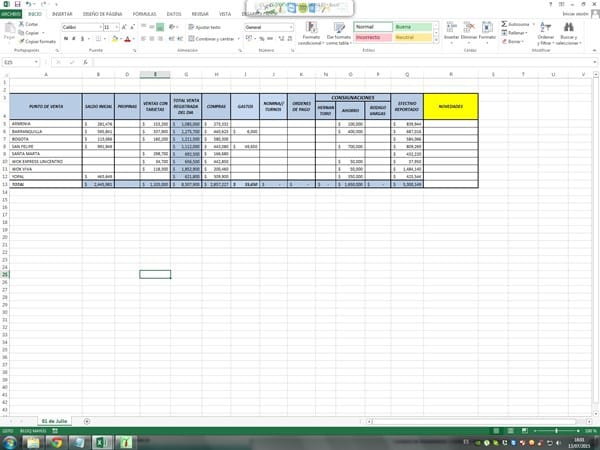Screen dimensions: 600x450
Task: Open the ARCHIVO tab
Action: (x=11, y=14)
